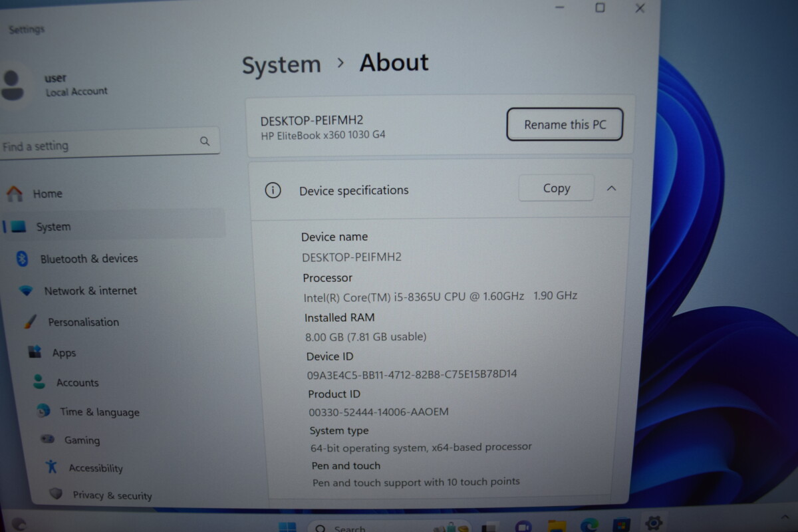798x532 pixels.
Task: Click the Settings gear icon in taskbar
Action: pyautogui.click(x=654, y=523)
